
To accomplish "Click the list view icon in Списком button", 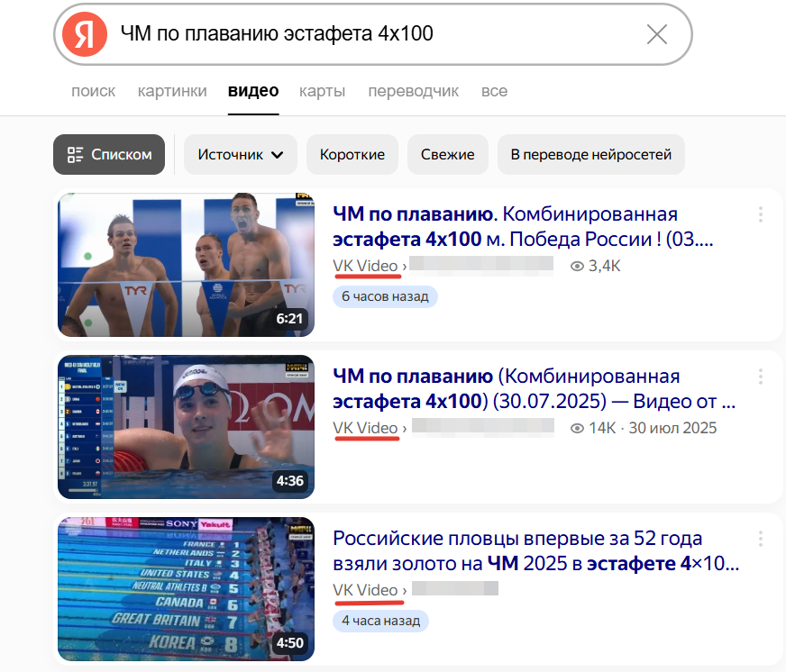I will click(75, 154).
